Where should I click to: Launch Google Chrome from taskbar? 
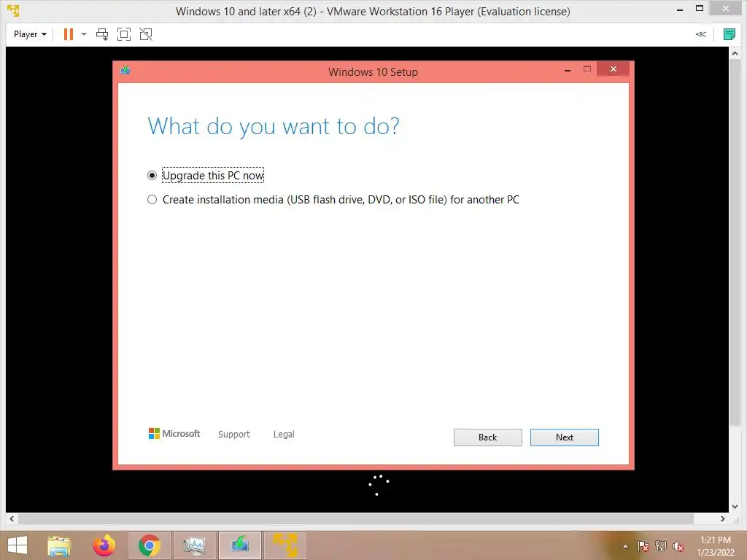coord(149,545)
